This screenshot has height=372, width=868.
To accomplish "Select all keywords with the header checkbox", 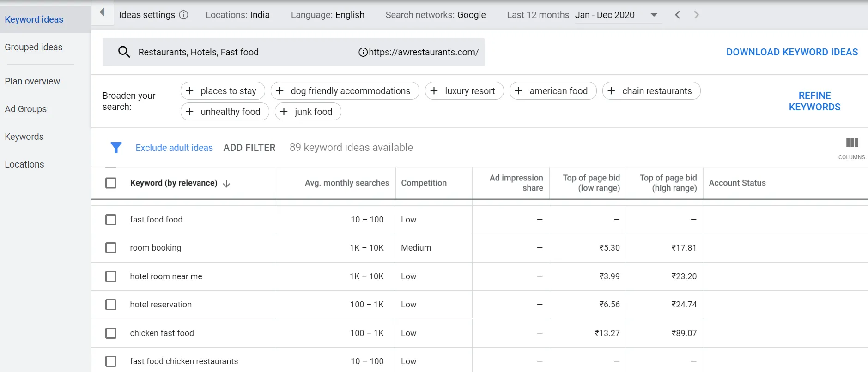I will [111, 183].
